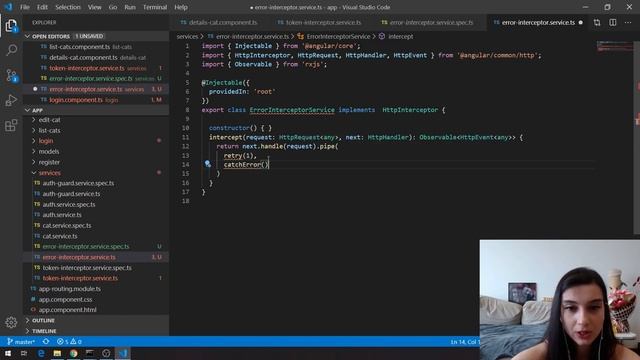640x360 pixels.
Task: Open the Source Control view
Action: coord(11,76)
